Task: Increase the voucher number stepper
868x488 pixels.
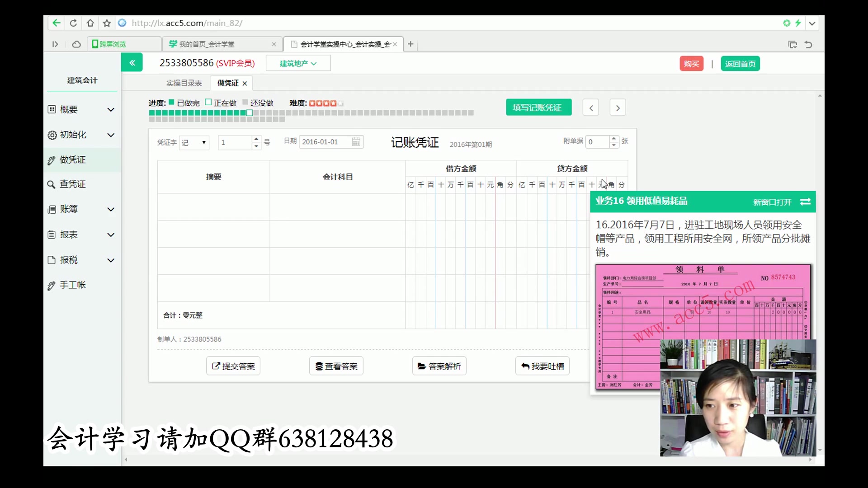Action: coord(256,139)
